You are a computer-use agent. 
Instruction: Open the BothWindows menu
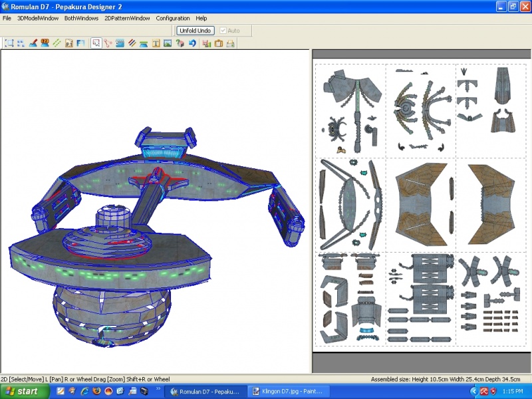[x=81, y=19]
